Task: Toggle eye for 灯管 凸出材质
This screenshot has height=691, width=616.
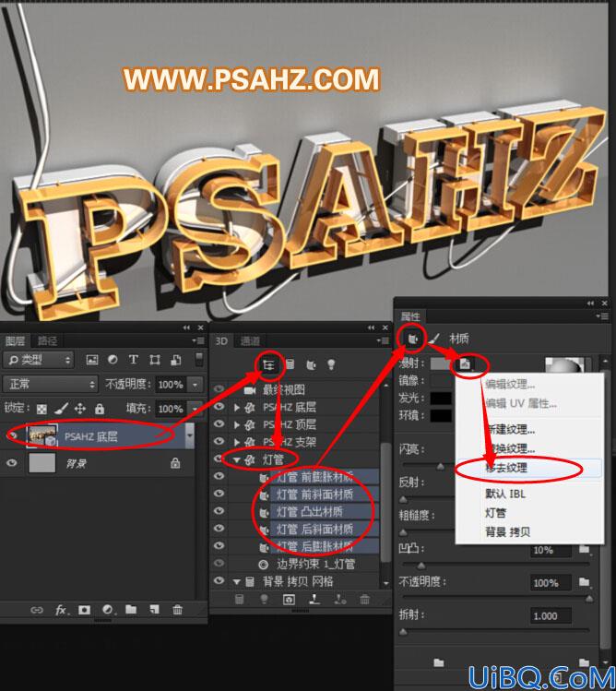Action: tap(219, 511)
